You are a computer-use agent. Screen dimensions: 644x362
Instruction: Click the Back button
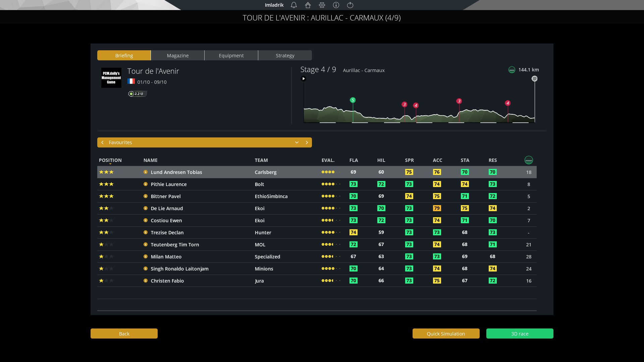pyautogui.click(x=124, y=334)
